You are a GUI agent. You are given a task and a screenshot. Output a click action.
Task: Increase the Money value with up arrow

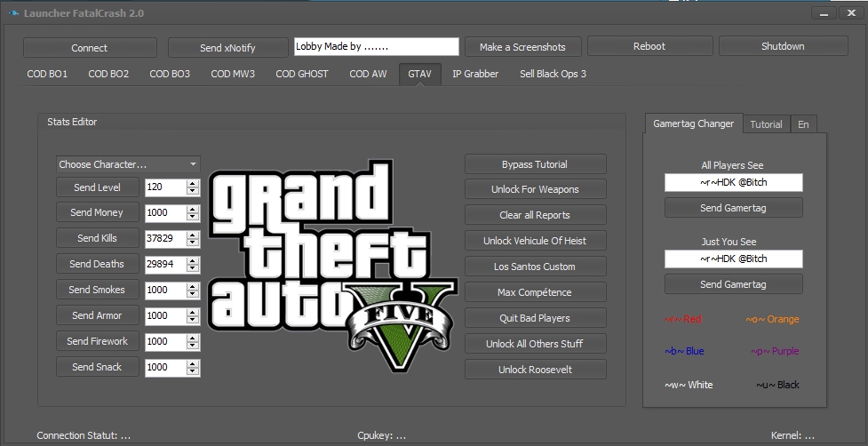pos(193,209)
